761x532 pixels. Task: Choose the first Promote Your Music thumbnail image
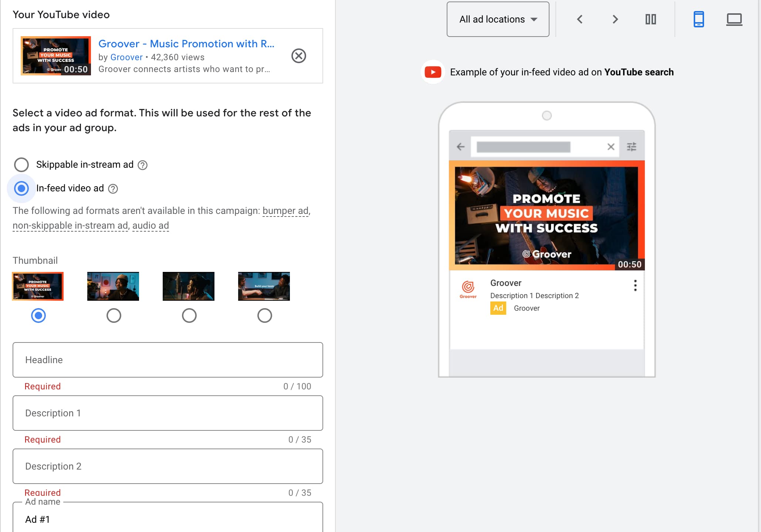[38, 286]
